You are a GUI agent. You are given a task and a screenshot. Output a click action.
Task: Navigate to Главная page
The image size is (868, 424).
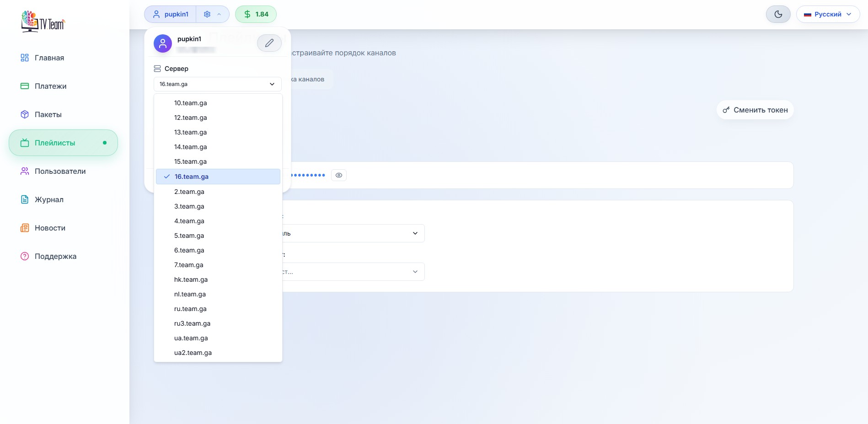coord(49,58)
